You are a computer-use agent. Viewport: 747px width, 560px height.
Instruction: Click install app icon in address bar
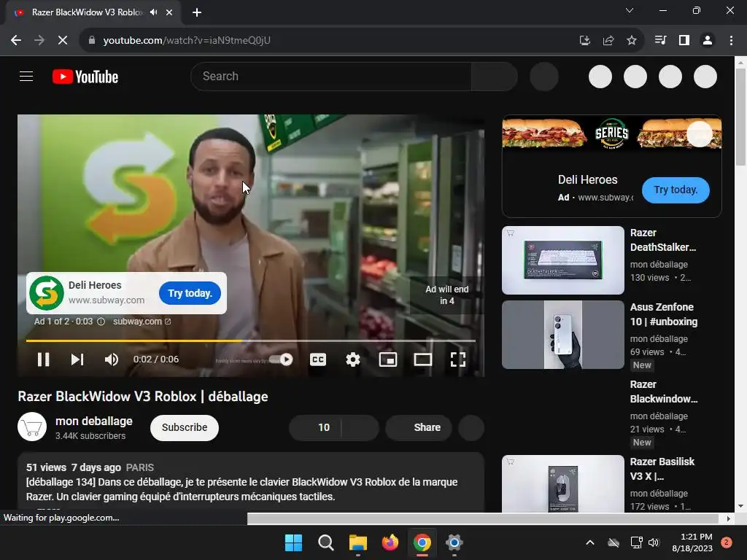point(584,41)
